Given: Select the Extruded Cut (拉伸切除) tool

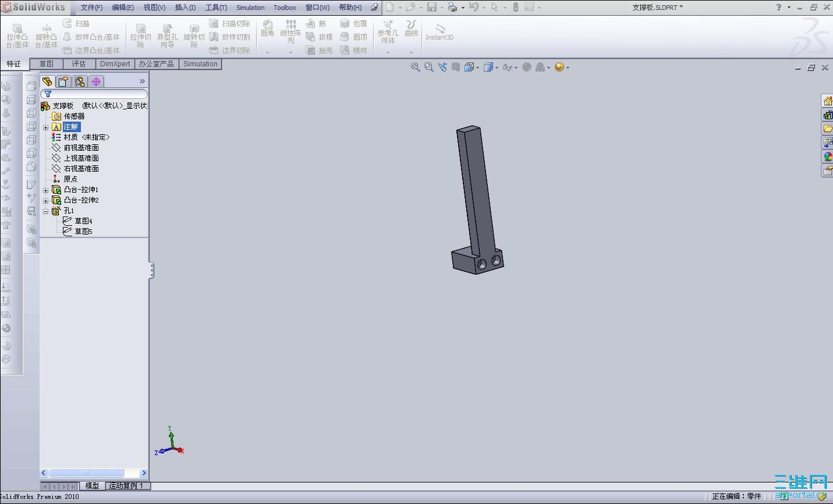Looking at the screenshot, I should point(140,36).
